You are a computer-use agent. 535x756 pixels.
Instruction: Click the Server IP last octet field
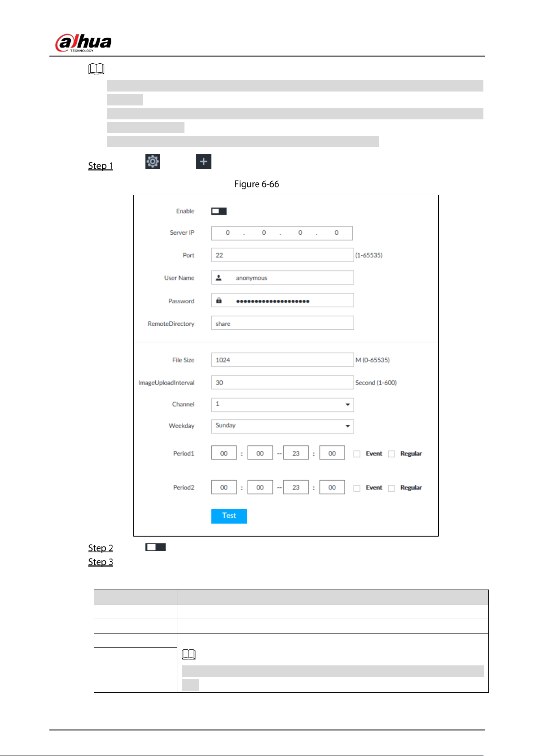point(337,233)
